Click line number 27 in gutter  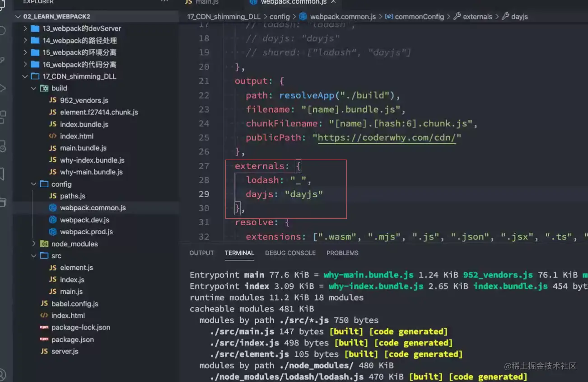pyautogui.click(x=204, y=166)
